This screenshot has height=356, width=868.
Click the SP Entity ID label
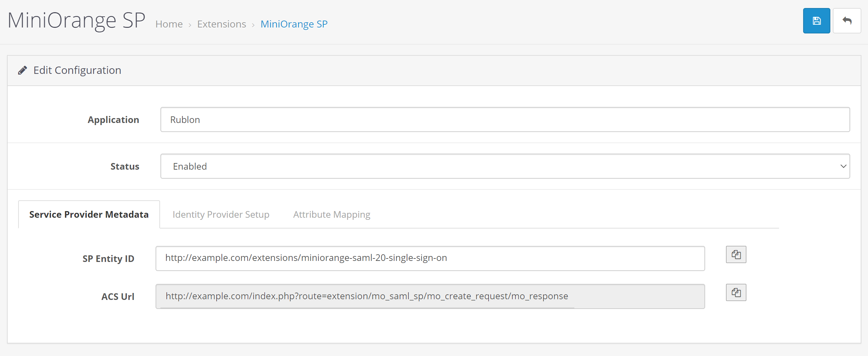108,259
